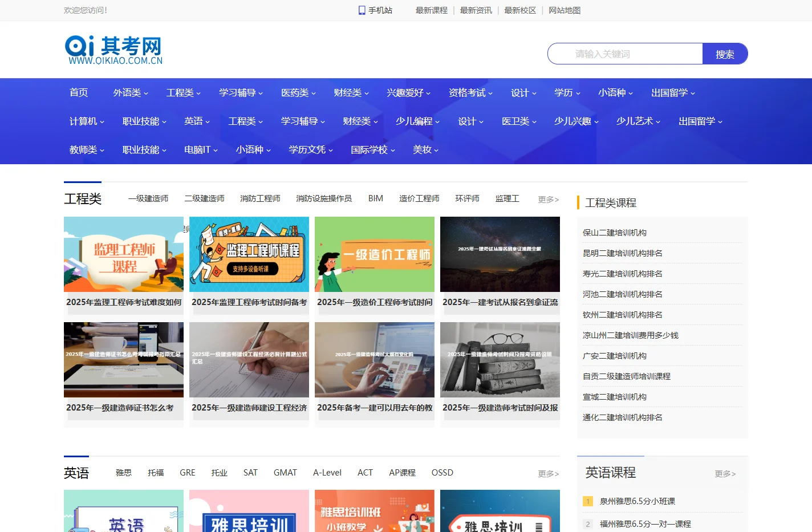Expand the 少儿编程 navigation dropdown

click(418, 121)
